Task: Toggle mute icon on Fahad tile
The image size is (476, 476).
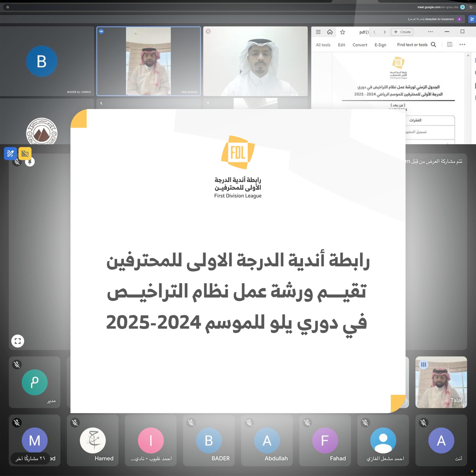Action: point(307,423)
